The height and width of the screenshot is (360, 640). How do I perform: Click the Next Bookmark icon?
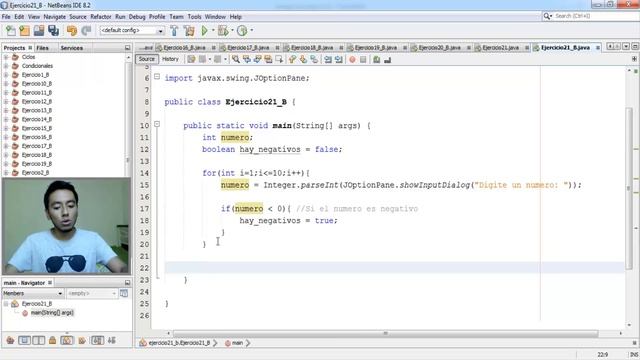point(303,60)
